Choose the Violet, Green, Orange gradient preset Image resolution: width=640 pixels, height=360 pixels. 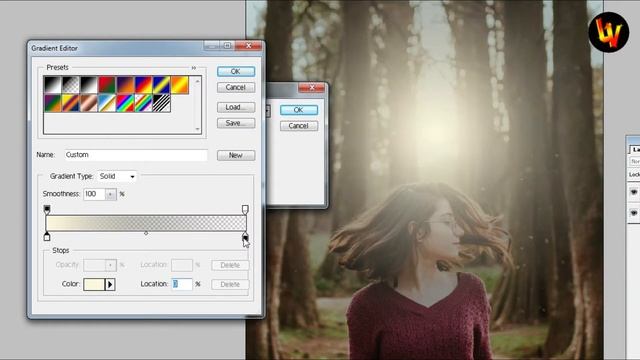click(52, 103)
